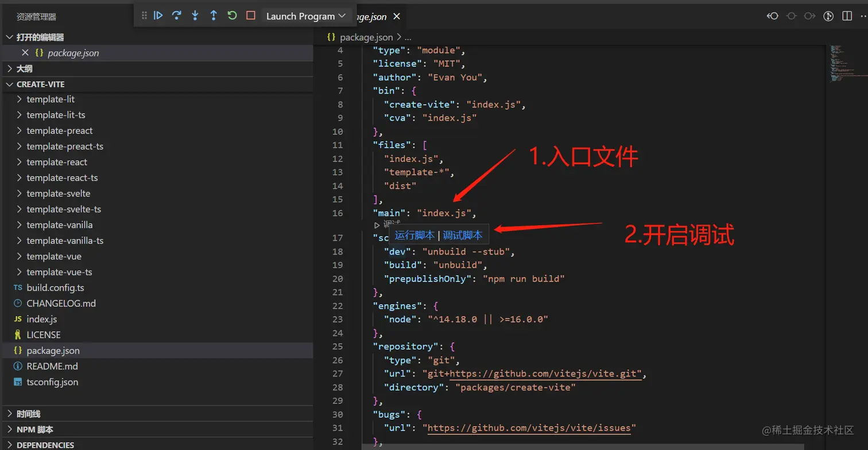868x450 pixels.
Task: Open the git graph icon in editor toolbar
Action: [x=828, y=16]
